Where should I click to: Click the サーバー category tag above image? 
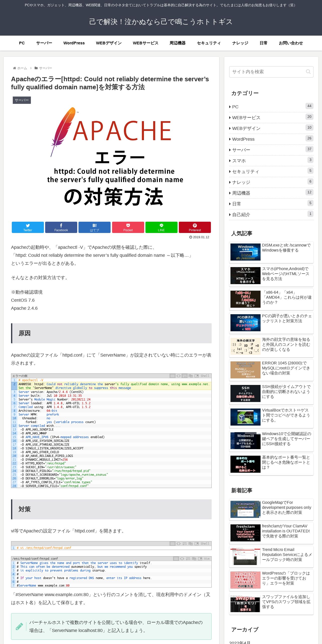pos(22,100)
